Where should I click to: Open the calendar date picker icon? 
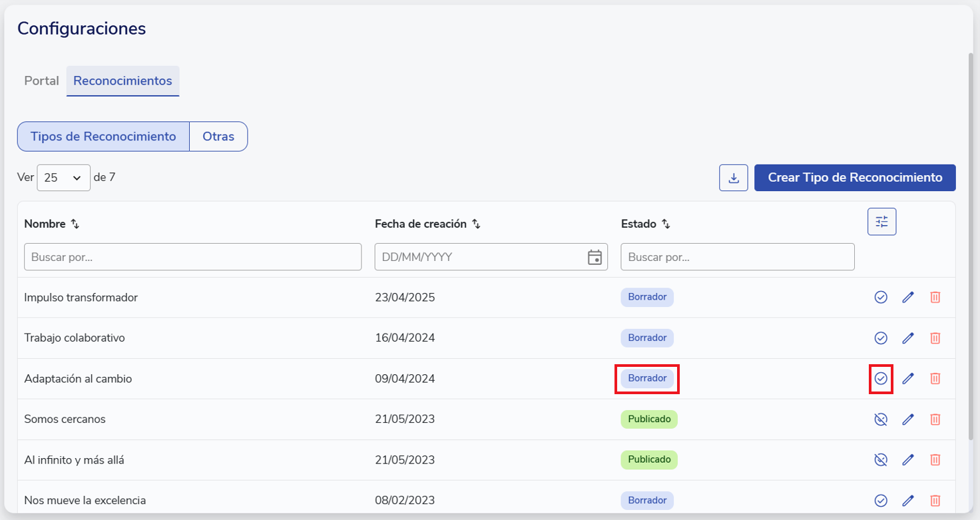pos(595,257)
